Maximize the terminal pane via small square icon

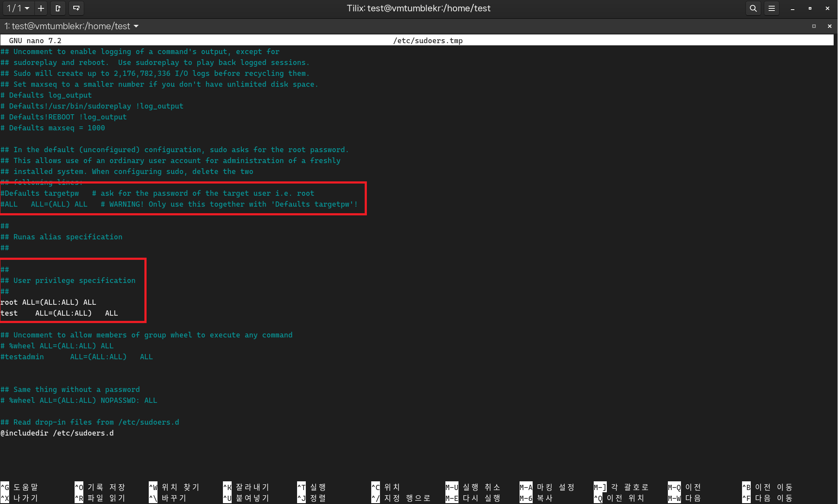click(x=814, y=26)
